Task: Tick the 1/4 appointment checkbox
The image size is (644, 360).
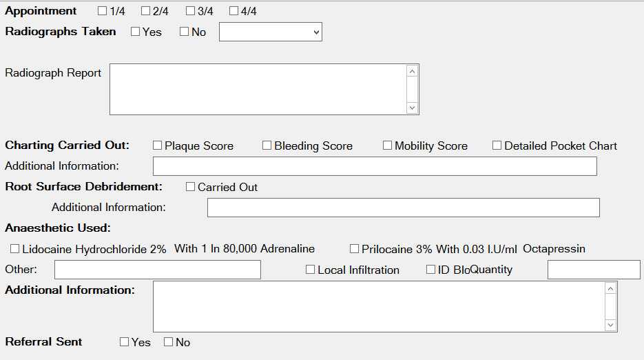Action: point(103,11)
